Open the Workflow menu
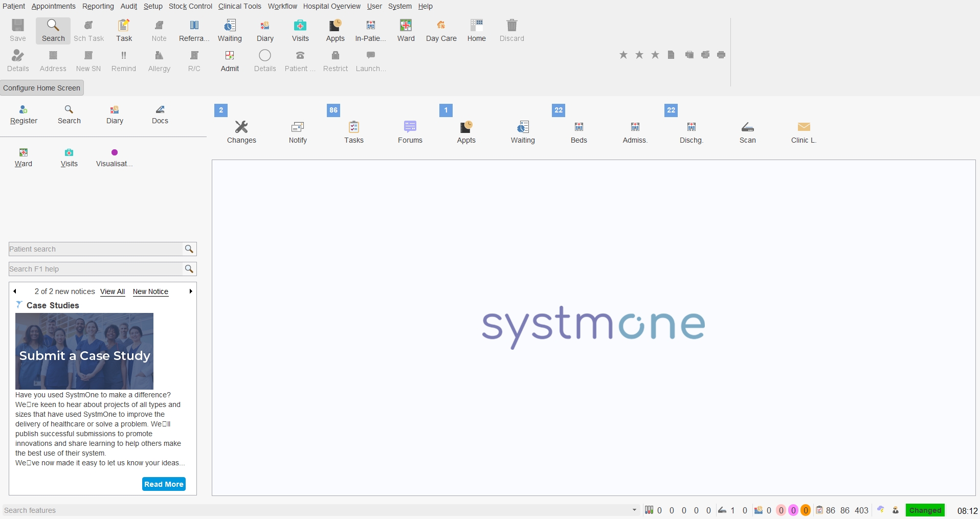Image resolution: width=980 pixels, height=519 pixels. coord(282,6)
